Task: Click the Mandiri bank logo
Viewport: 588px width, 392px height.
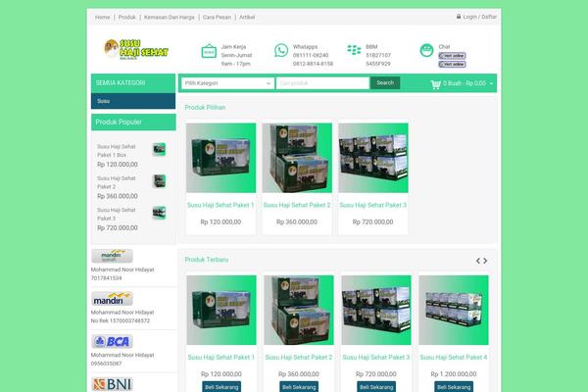Action: 112,299
